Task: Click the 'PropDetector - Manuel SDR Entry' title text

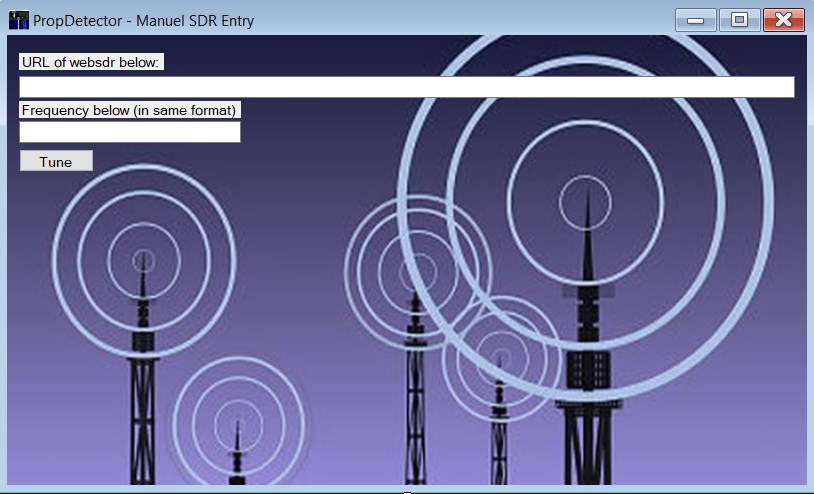Action: 143,21
